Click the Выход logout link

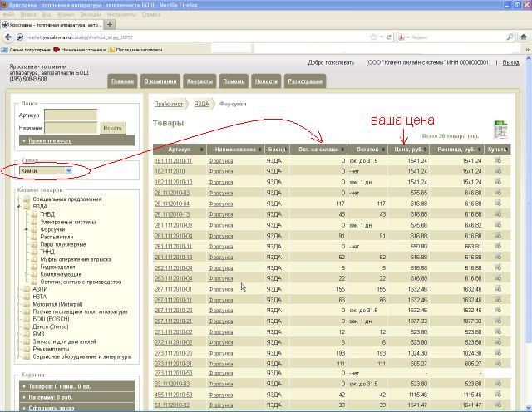click(x=510, y=62)
